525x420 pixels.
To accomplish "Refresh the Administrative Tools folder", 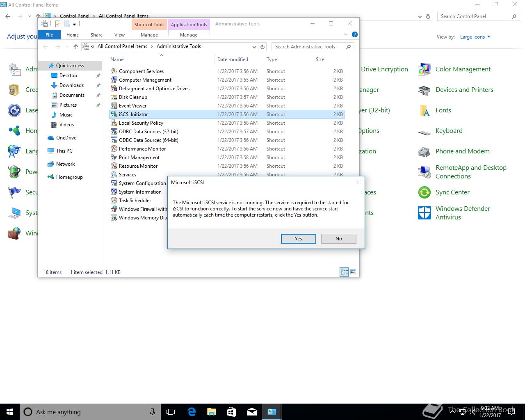I will pos(262,47).
